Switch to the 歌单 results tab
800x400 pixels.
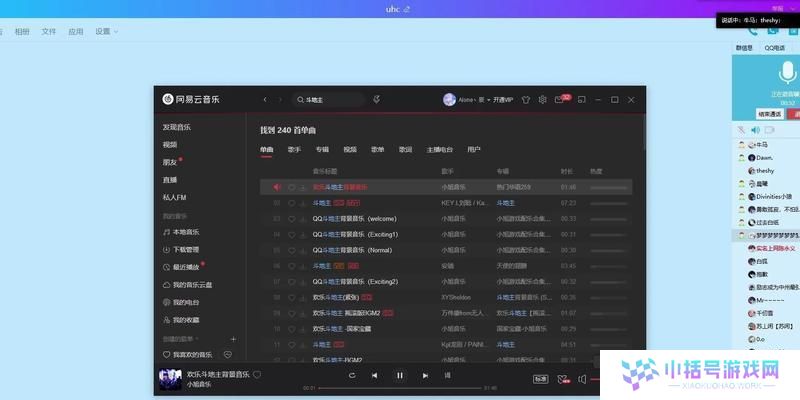pyautogui.click(x=378, y=149)
